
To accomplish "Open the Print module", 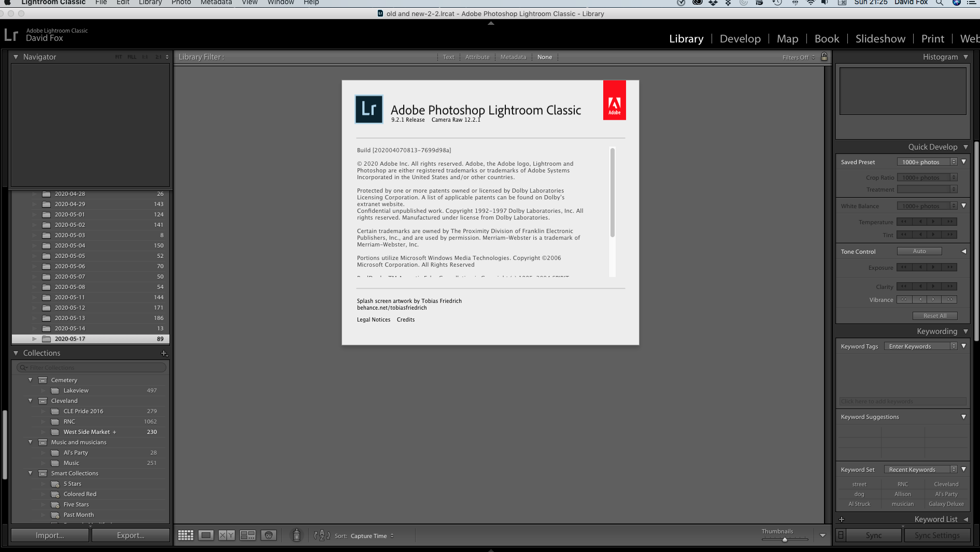I will (932, 39).
